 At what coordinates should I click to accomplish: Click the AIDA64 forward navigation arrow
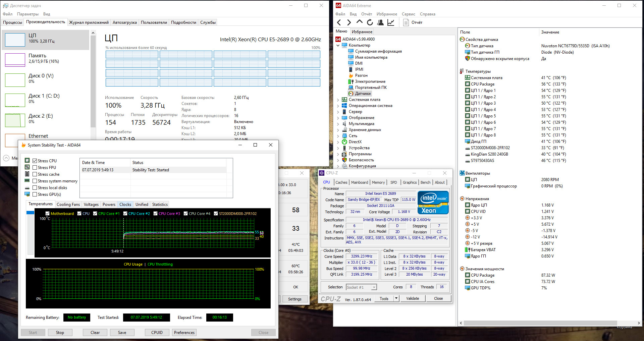(349, 22)
